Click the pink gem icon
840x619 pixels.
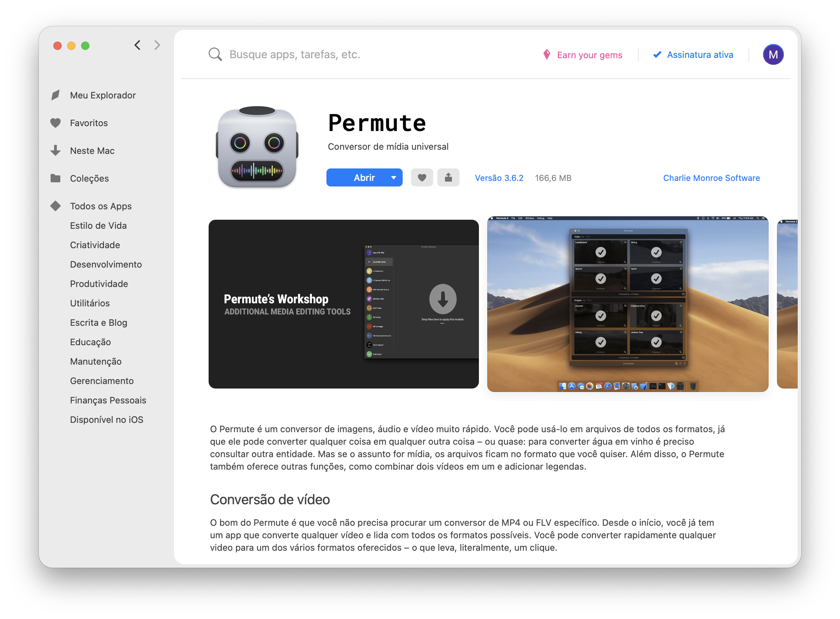(x=546, y=55)
